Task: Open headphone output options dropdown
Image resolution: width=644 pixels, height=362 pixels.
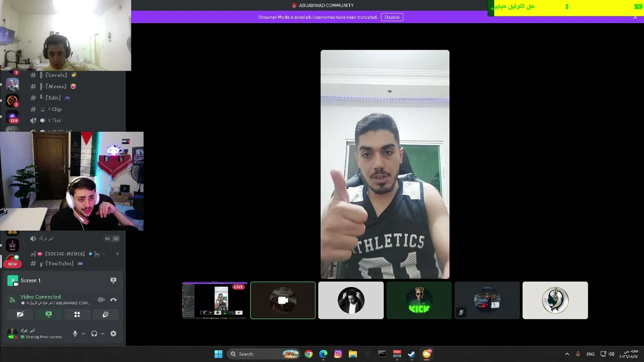Action: coord(103,333)
